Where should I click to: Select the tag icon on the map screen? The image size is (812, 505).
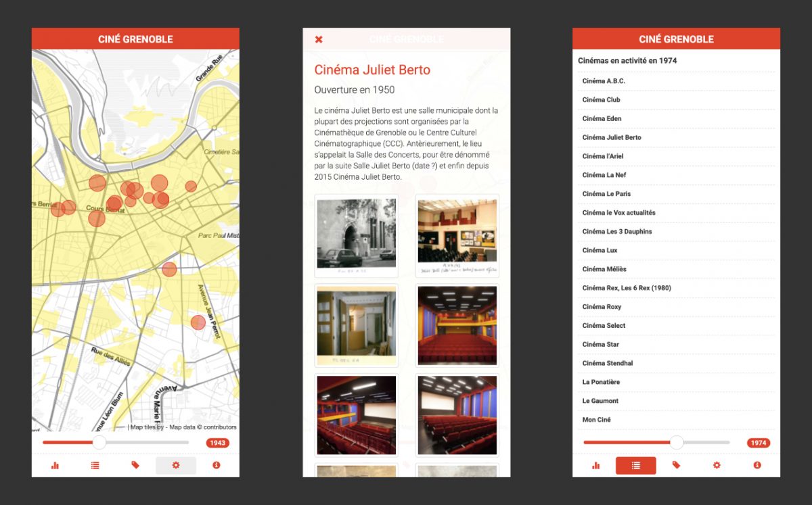pyautogui.click(x=135, y=465)
